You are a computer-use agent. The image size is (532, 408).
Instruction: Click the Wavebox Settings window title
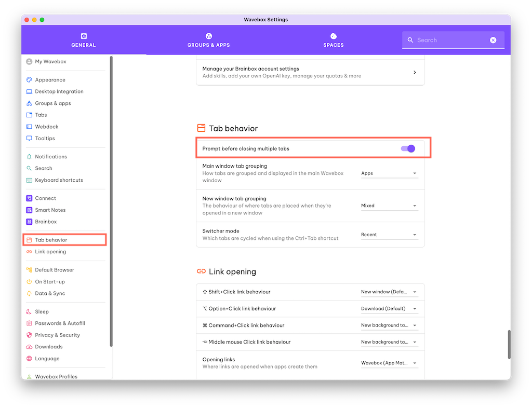[x=265, y=20]
